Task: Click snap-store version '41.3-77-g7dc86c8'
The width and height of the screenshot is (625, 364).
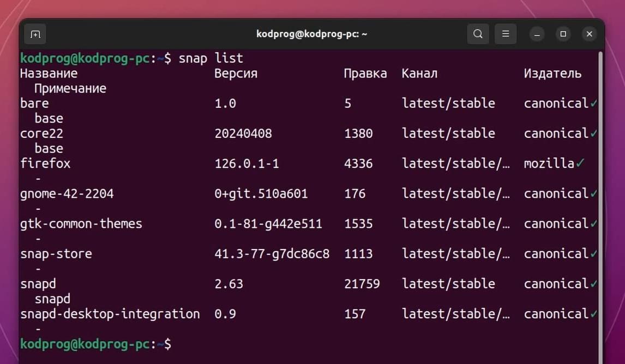Action: (272, 254)
